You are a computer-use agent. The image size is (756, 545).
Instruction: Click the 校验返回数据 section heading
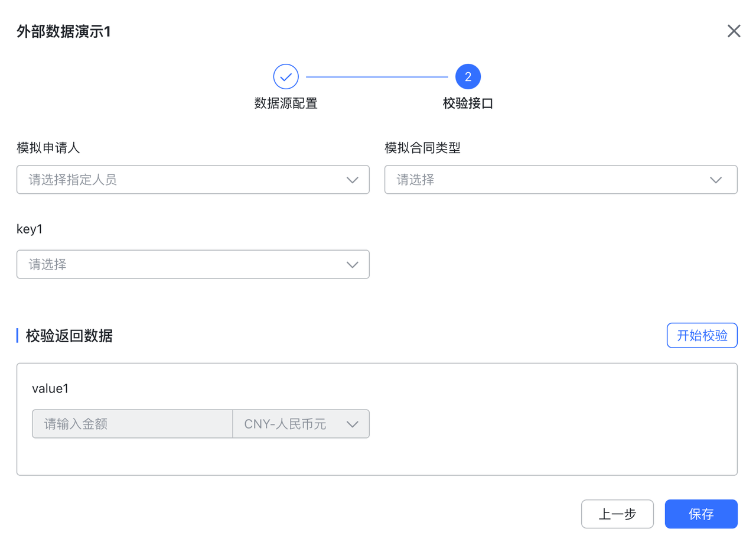(69, 336)
